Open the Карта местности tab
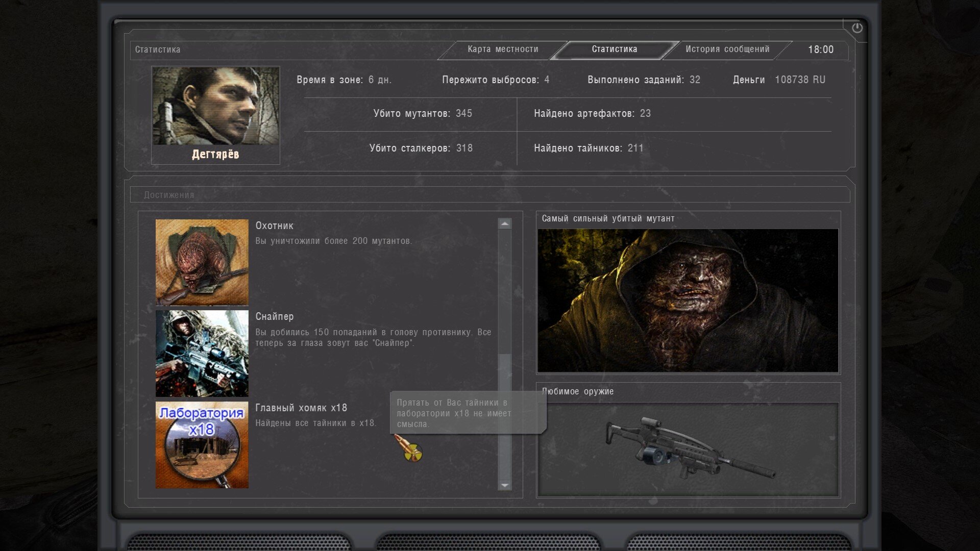The height and width of the screenshot is (551, 980). [x=503, y=49]
